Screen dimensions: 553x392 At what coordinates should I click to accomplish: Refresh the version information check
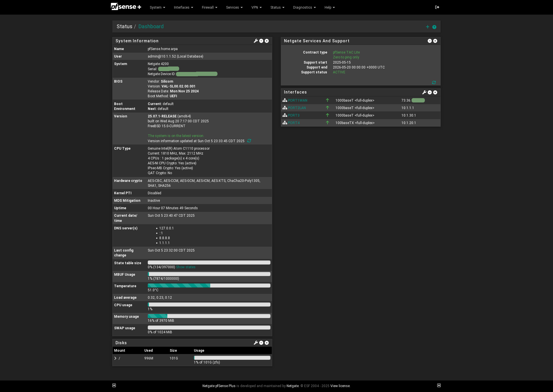(249, 141)
